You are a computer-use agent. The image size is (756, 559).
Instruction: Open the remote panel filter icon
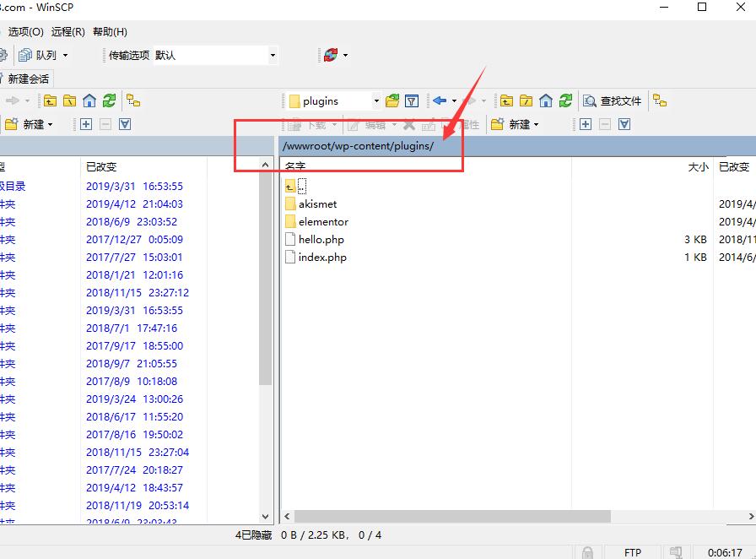[x=412, y=100]
